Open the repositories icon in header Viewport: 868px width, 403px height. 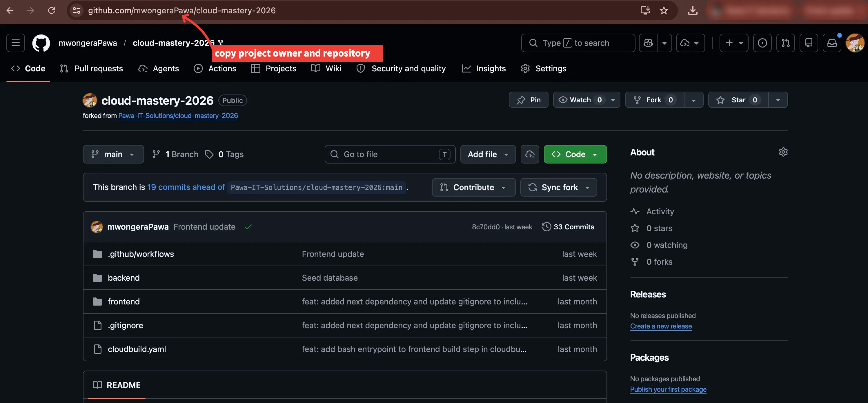pos(809,43)
